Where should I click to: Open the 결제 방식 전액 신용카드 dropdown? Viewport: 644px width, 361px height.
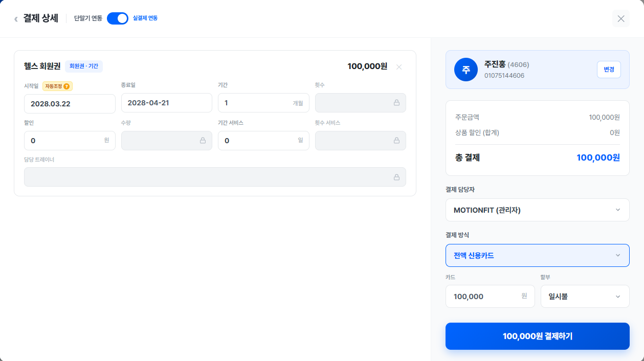pos(538,255)
